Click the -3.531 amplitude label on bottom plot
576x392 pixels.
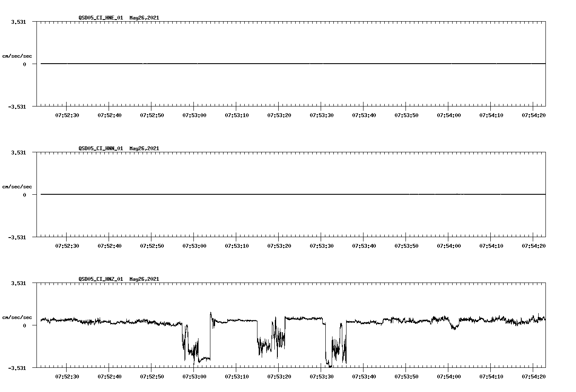click(18, 368)
